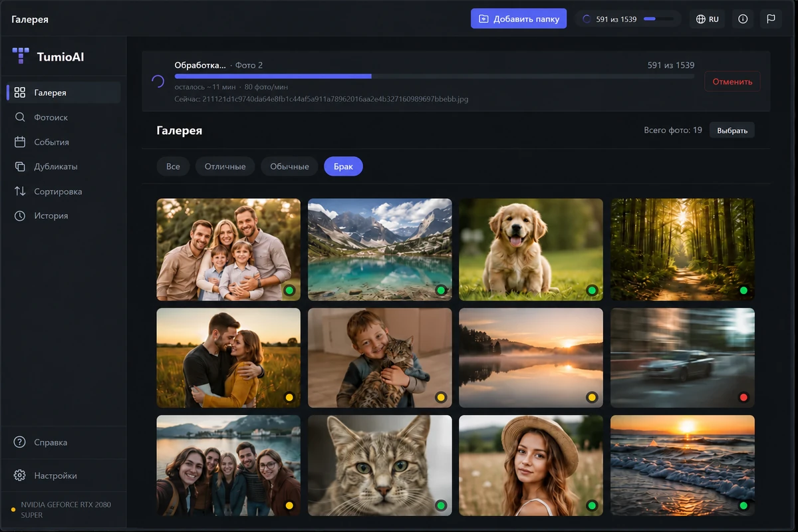Open the golden retriever puppy thumbnail
This screenshot has width=798, height=532.
531,249
